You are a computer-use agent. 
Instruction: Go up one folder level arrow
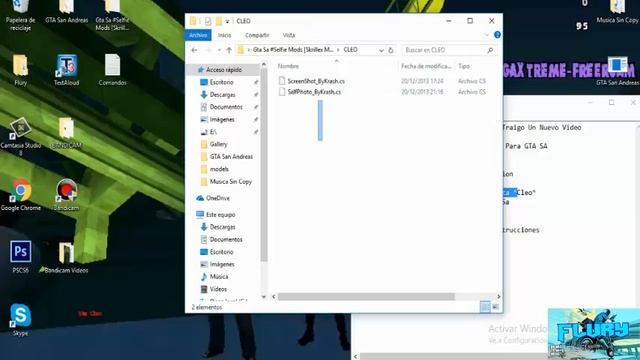point(229,50)
